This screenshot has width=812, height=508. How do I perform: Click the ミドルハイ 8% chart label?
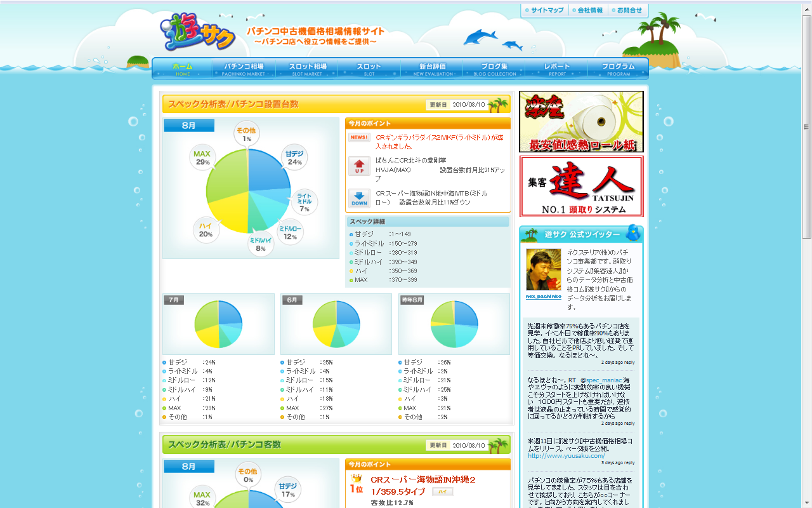pos(261,244)
